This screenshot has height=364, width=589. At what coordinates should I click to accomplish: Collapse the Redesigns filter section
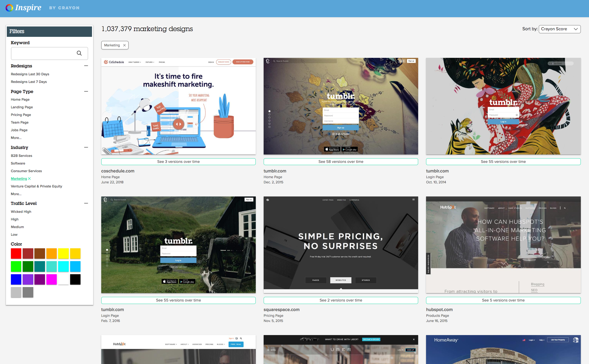pyautogui.click(x=86, y=66)
